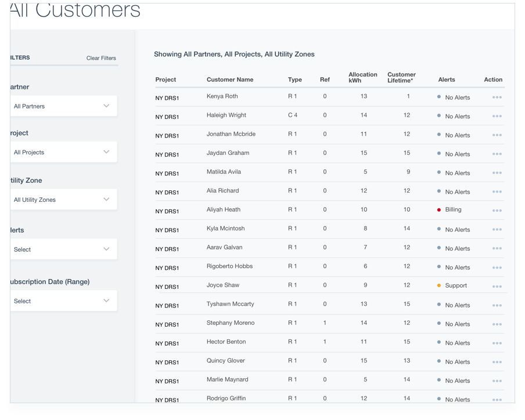Click action ellipsis for Stephany Moreno

click(497, 324)
